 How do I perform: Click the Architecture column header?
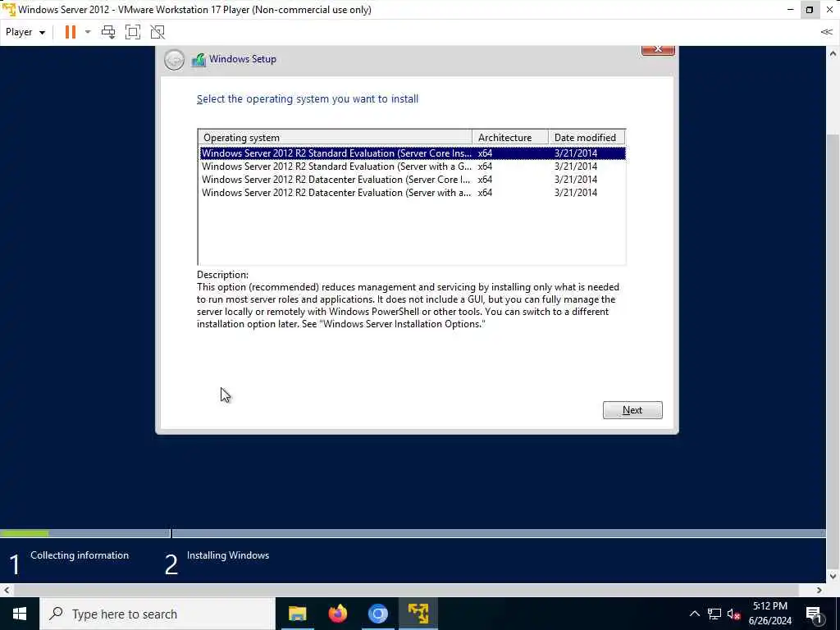(x=510, y=138)
